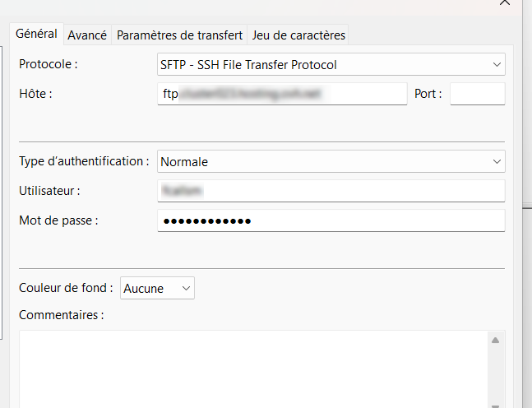
Task: Expand the Couleur de fond dropdown
Action: coord(157,289)
